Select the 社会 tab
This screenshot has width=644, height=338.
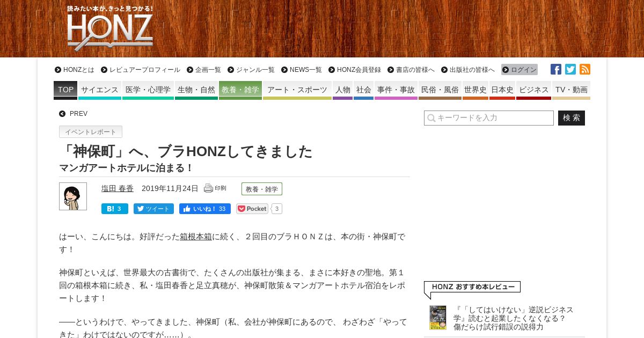coord(363,90)
